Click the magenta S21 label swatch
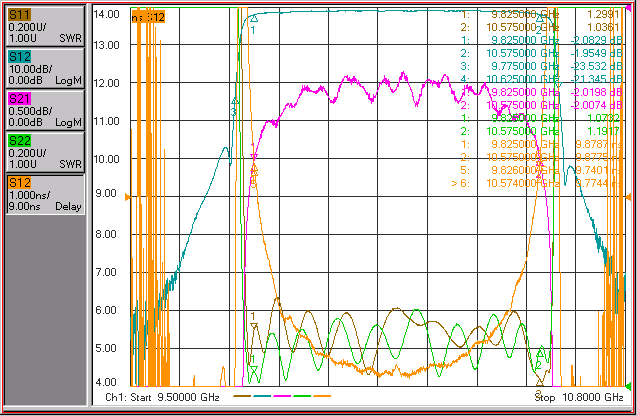The height and width of the screenshot is (416, 637). coord(20,99)
